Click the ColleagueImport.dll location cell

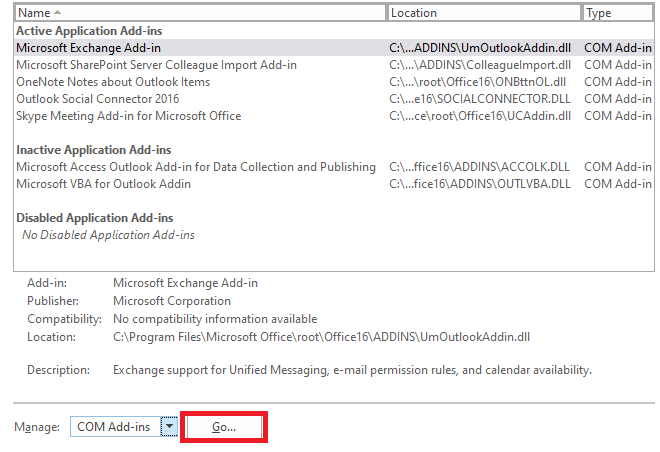click(480, 65)
